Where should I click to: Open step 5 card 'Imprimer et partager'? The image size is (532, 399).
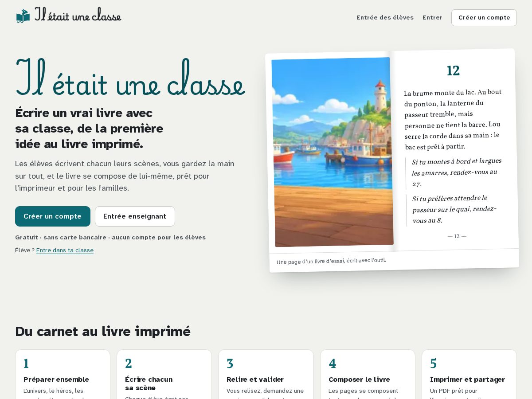pyautogui.click(x=469, y=375)
